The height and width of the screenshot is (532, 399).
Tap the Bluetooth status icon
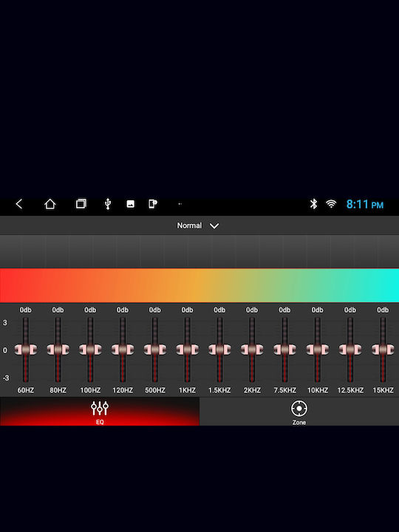coord(313,204)
